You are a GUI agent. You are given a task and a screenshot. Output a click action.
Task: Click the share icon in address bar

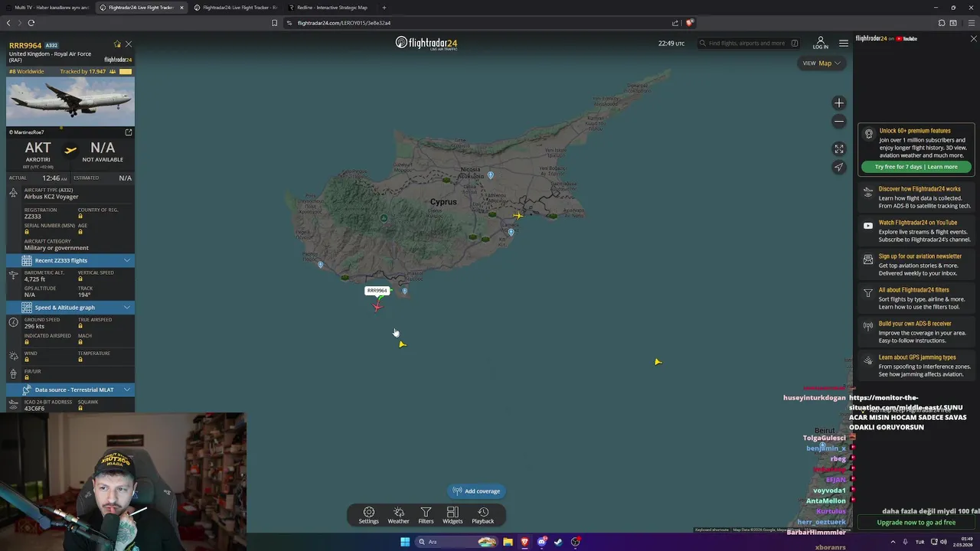[675, 23]
